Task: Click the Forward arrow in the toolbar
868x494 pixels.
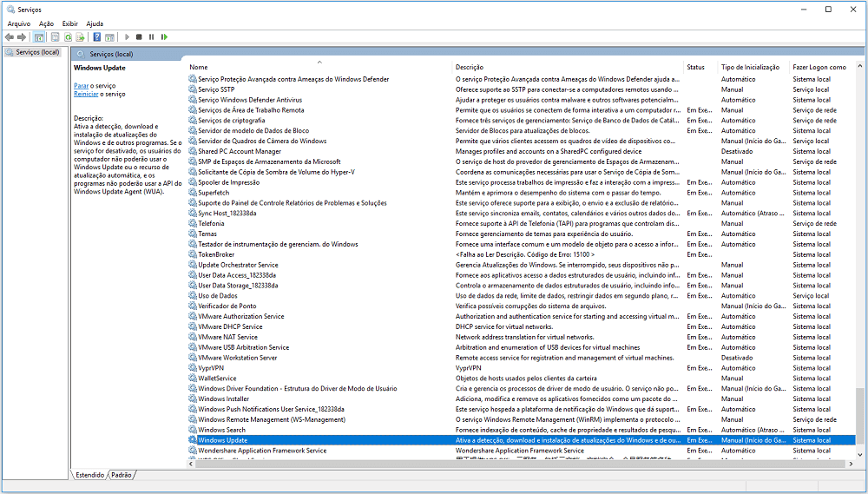Action: point(22,37)
